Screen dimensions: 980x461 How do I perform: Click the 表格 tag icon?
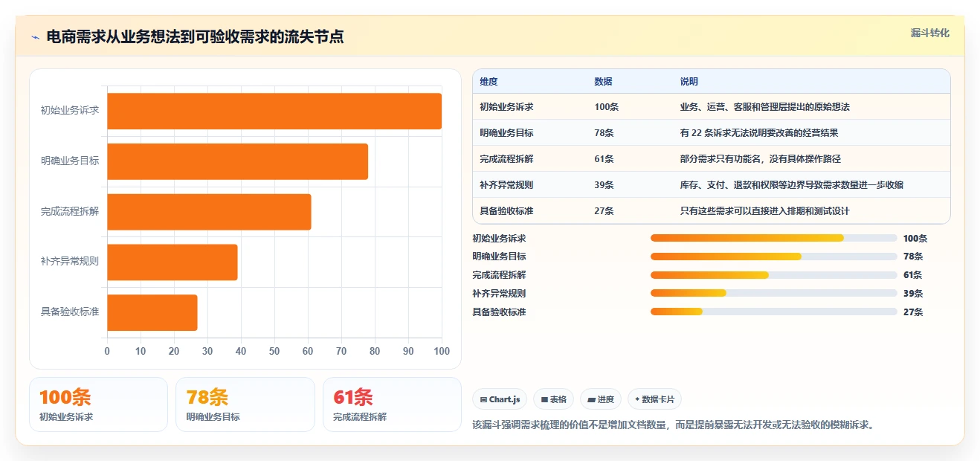point(544,400)
